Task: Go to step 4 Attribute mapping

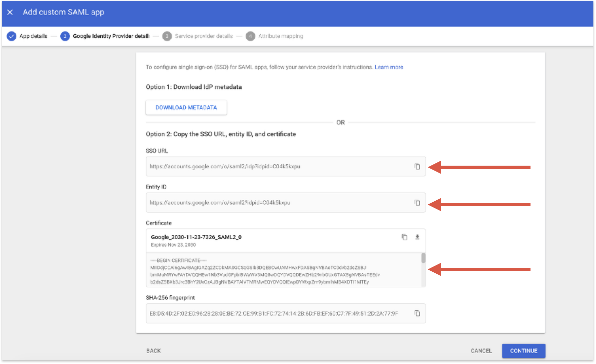Action: 274,36
